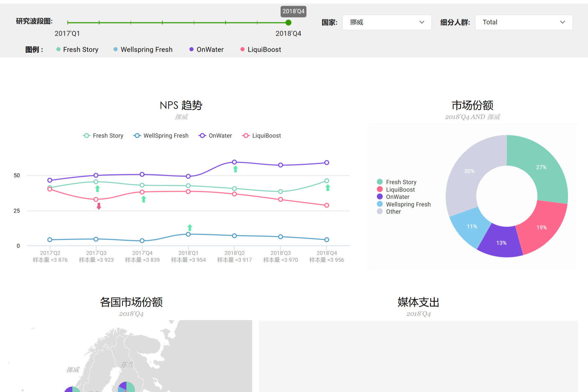588x392 pixels.
Task: Click the OnWater data point at 2018'Q4
Action: pos(326,163)
